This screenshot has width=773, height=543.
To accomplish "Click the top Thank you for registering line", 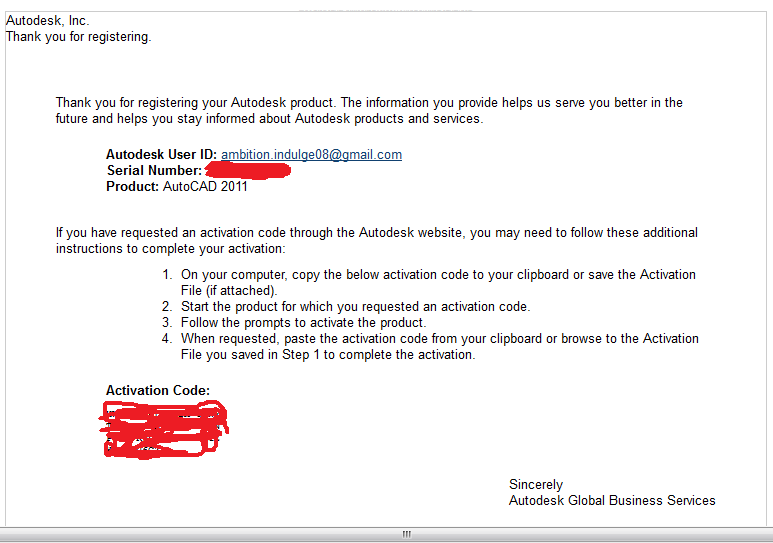I will 78,37.
